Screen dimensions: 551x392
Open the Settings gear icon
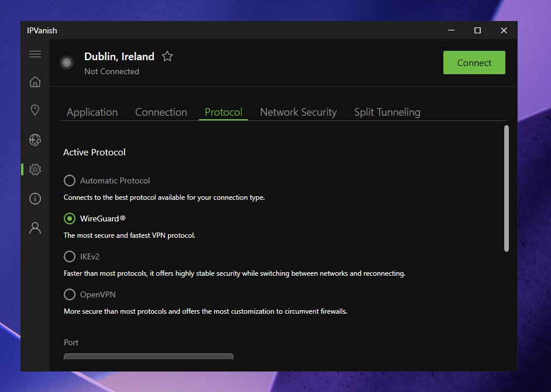35,169
